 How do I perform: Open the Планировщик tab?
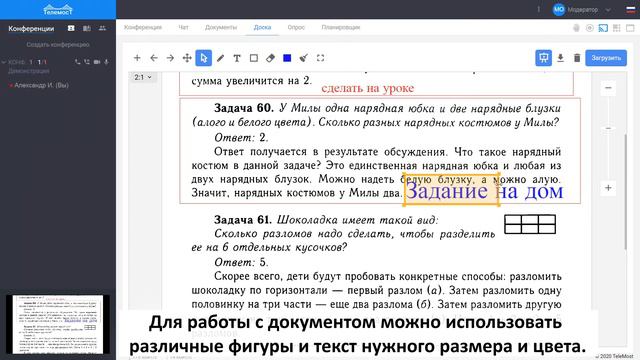click(x=341, y=27)
